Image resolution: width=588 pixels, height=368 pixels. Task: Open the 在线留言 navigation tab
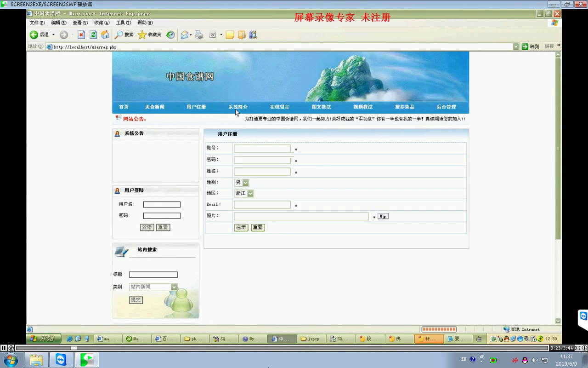[279, 107]
